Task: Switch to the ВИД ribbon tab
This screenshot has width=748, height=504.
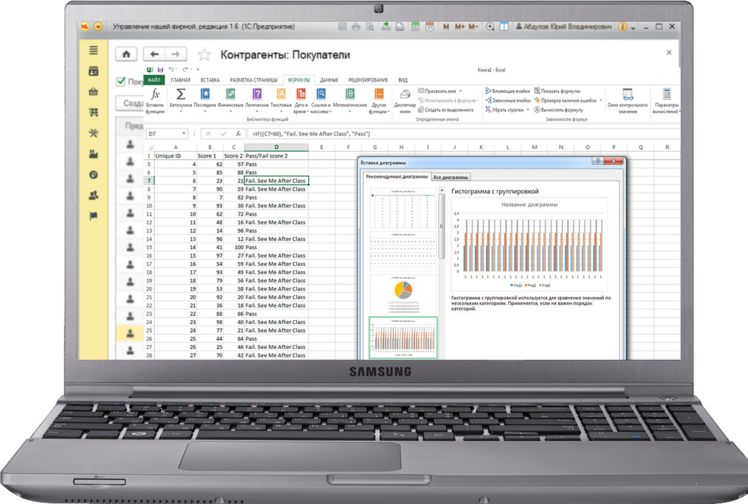Action: pos(403,80)
